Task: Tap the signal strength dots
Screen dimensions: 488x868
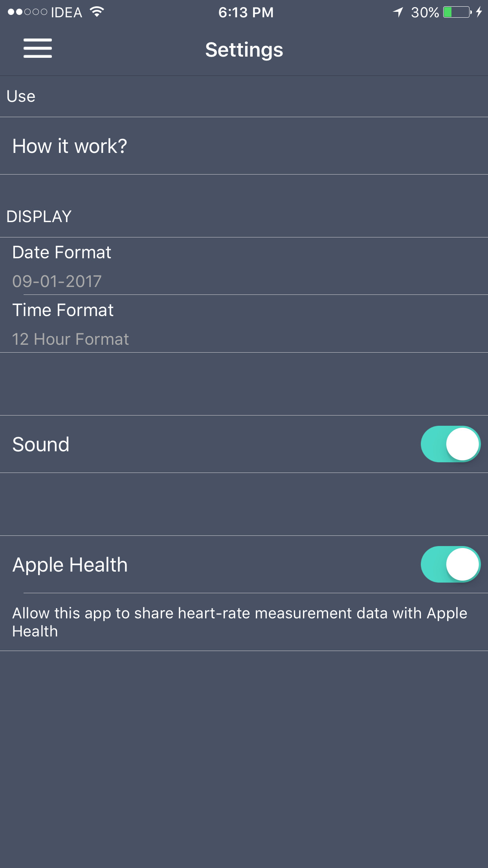Action: click(27, 12)
